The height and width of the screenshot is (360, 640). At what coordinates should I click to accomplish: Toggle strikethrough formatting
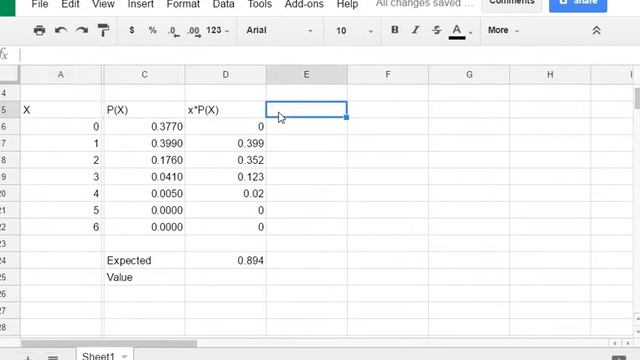click(x=436, y=30)
